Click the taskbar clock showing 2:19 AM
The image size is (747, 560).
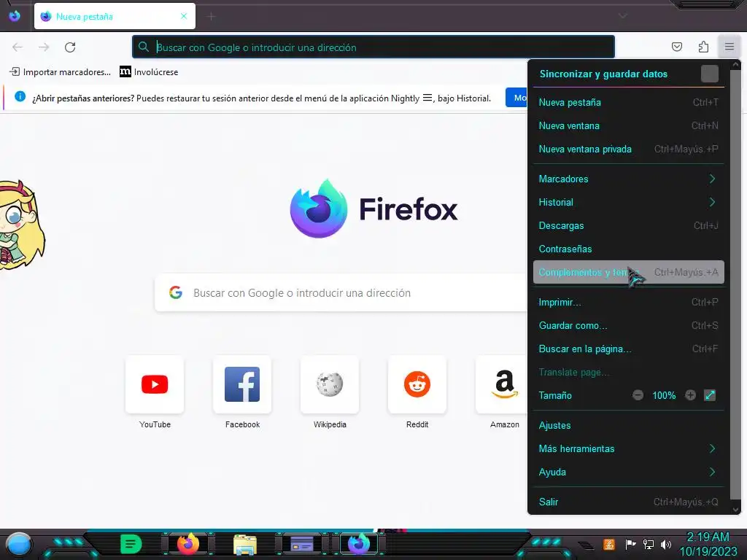point(708,544)
